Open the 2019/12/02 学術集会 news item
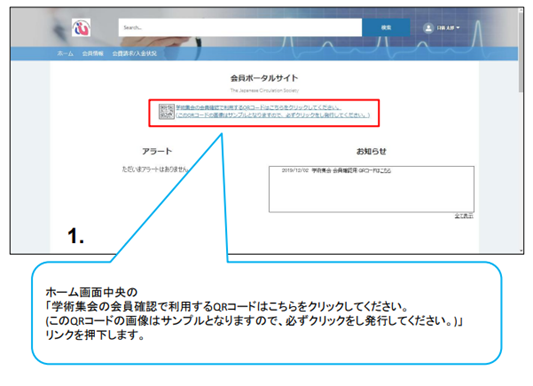Screen dimensions: 533x386 pyautogui.click(x=336, y=171)
